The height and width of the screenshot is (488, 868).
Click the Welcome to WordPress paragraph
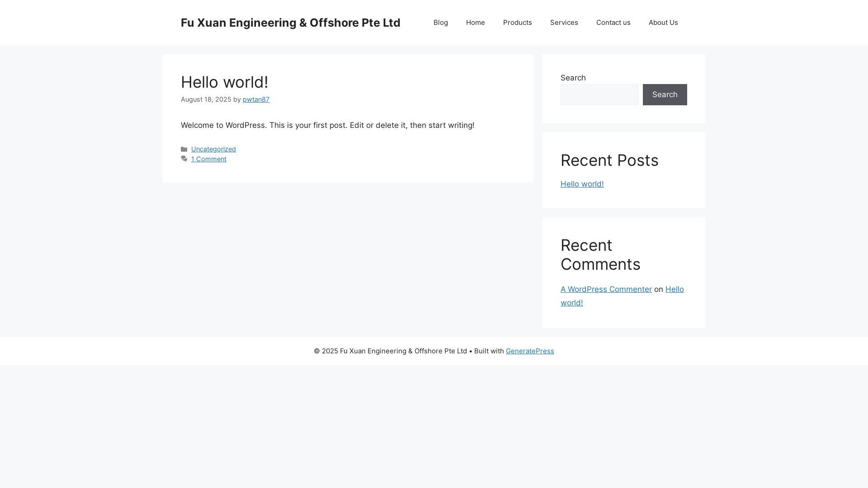(327, 125)
